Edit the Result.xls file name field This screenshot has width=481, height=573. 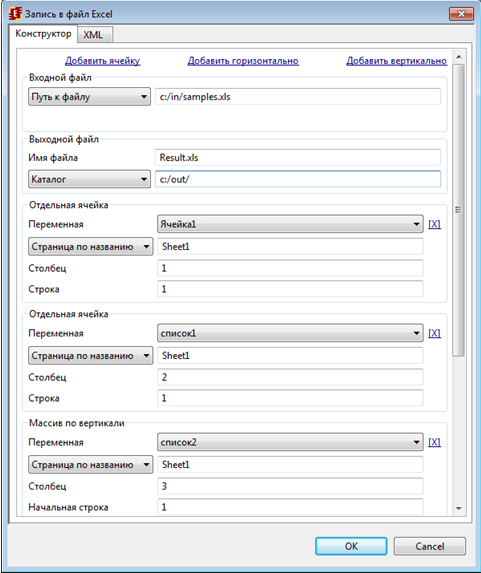298,158
